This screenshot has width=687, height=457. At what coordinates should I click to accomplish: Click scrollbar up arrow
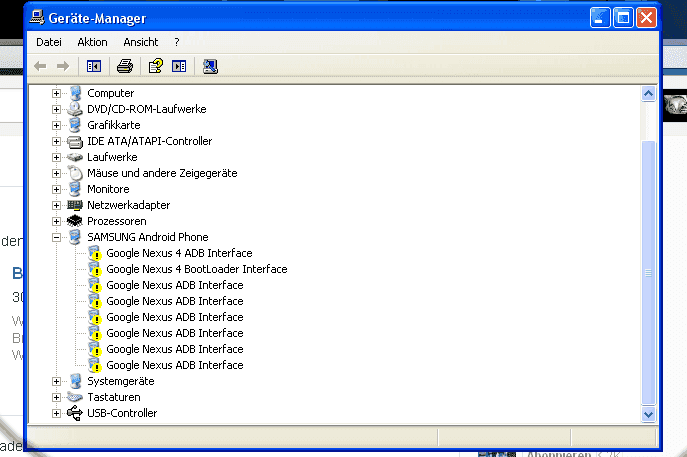648,94
